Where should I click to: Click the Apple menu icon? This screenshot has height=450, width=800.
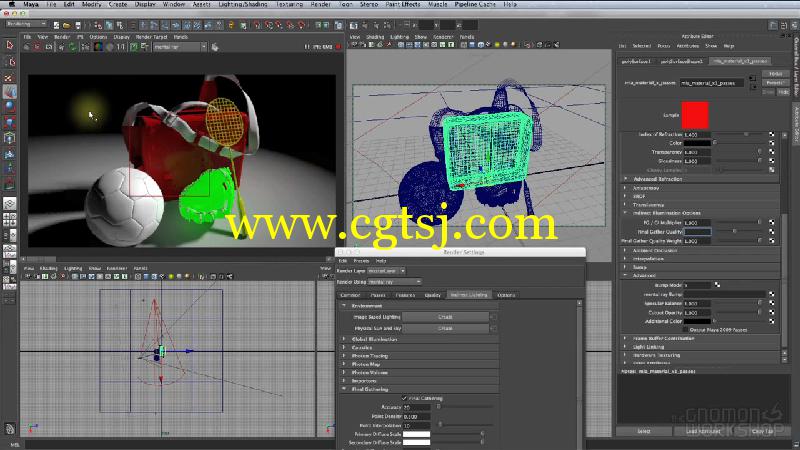tap(11, 4)
